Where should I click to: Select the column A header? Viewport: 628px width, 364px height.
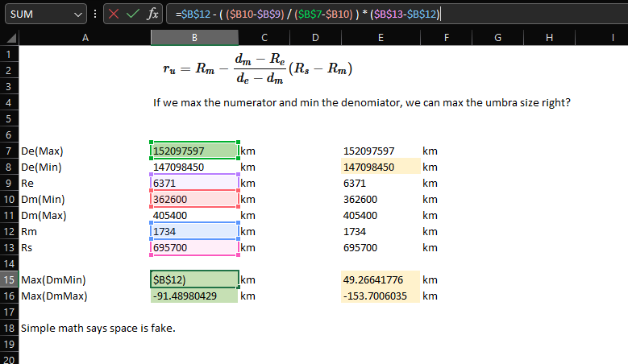85,38
